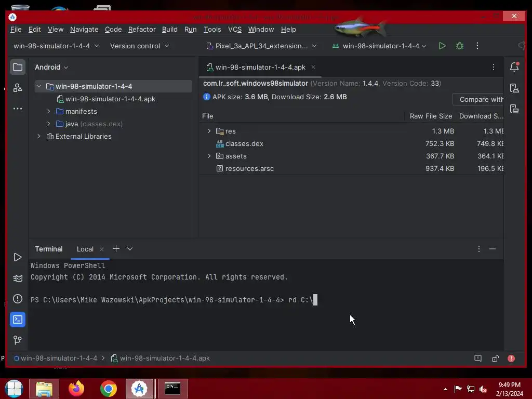Viewport: 532px width, 399px height.
Task: Click the APK size info icon
Action: coord(206,97)
